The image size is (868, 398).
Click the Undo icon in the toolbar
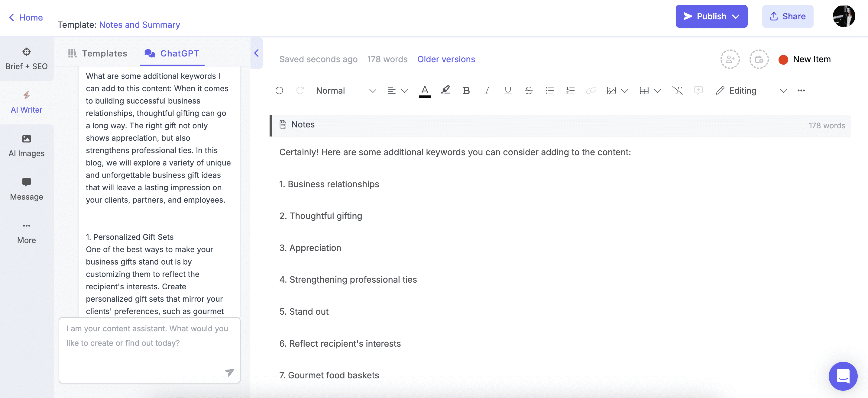(x=279, y=91)
